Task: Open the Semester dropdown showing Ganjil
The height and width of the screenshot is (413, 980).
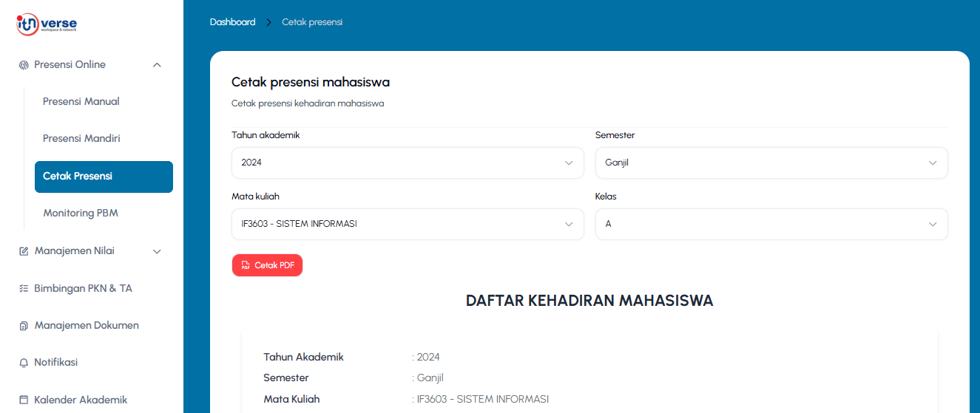Action: (771, 163)
